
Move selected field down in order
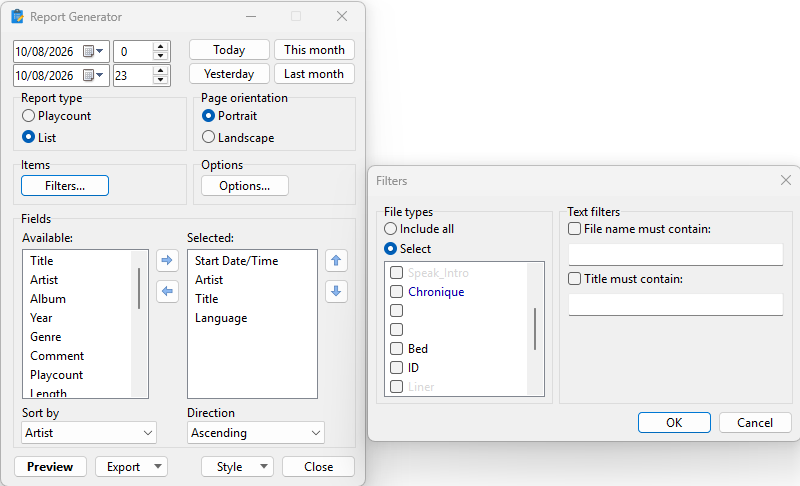point(336,292)
